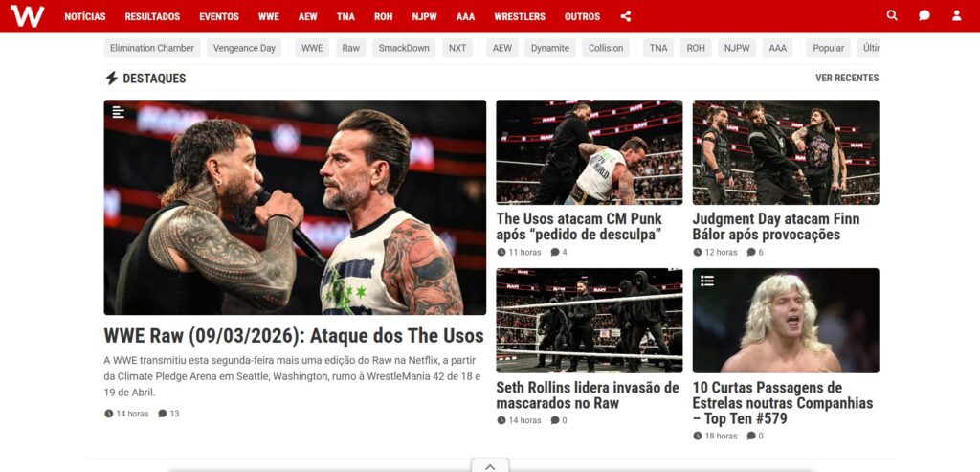
Task: Open the search icon in header
Action: pyautogui.click(x=892, y=15)
